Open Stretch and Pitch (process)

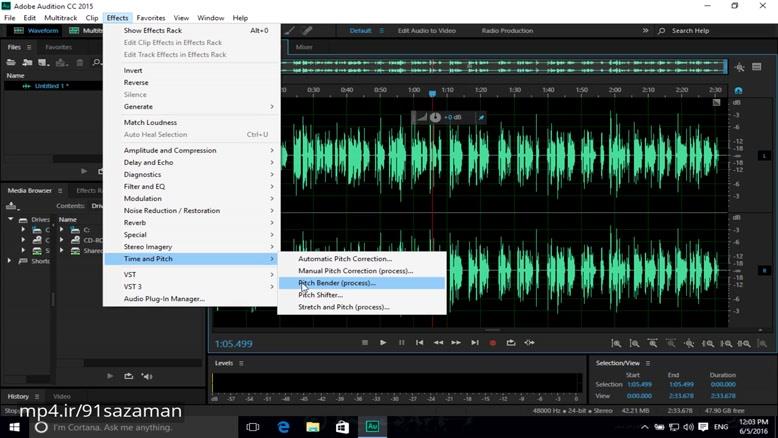coord(362,307)
